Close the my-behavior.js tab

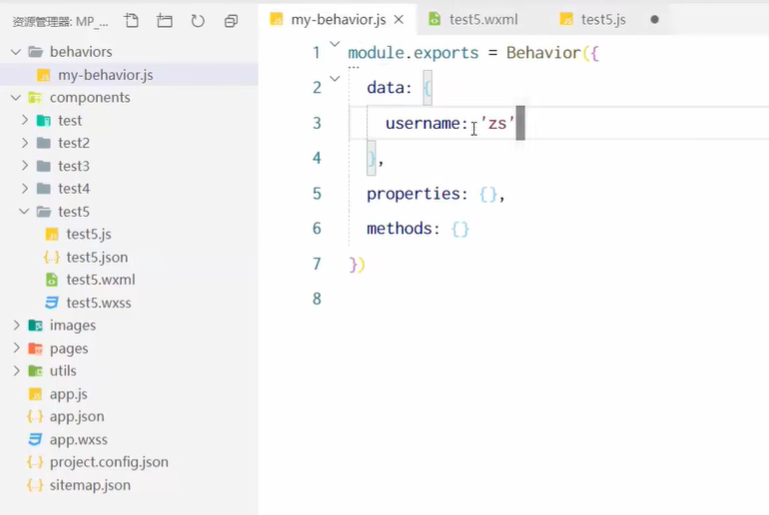pos(399,20)
